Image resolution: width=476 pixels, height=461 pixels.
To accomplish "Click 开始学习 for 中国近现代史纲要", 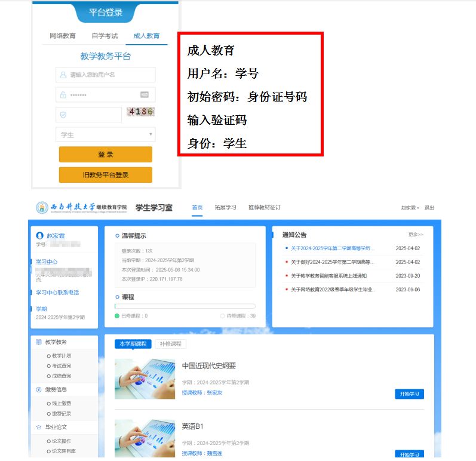I will pos(409,394).
